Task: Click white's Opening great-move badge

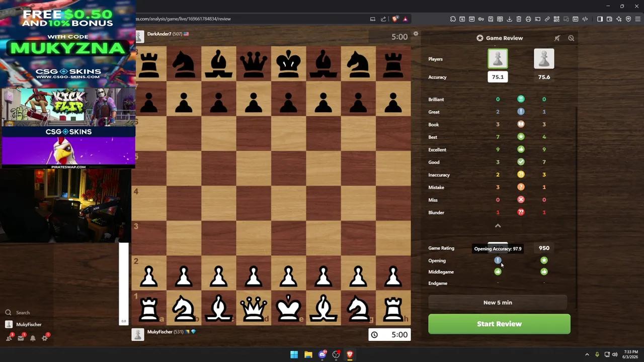Action: [498, 260]
